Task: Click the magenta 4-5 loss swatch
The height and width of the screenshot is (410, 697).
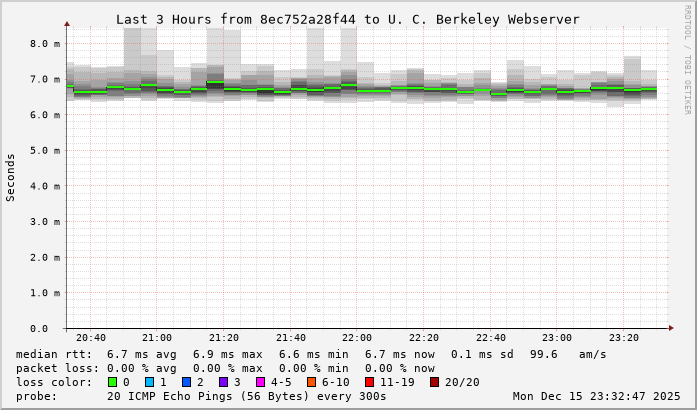Action: click(x=260, y=382)
